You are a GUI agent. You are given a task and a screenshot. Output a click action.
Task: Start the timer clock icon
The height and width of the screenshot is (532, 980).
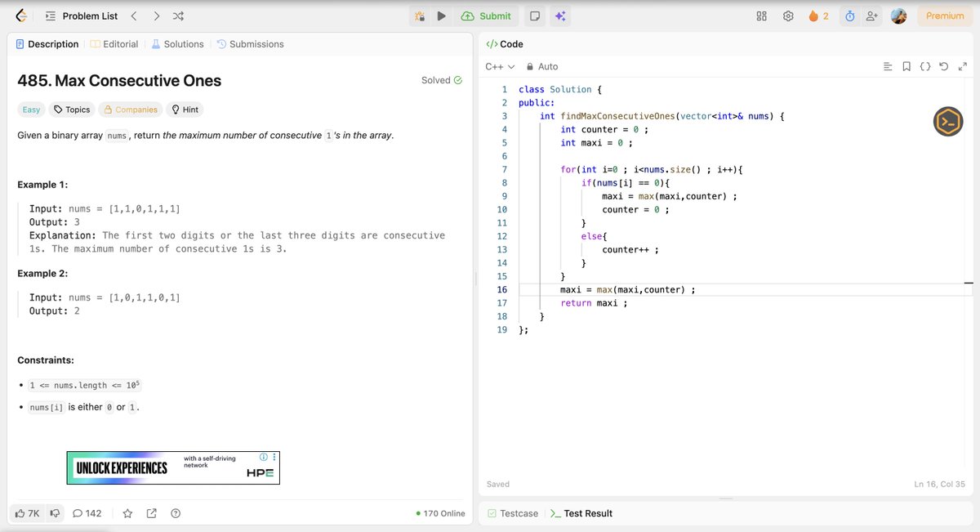(x=849, y=16)
